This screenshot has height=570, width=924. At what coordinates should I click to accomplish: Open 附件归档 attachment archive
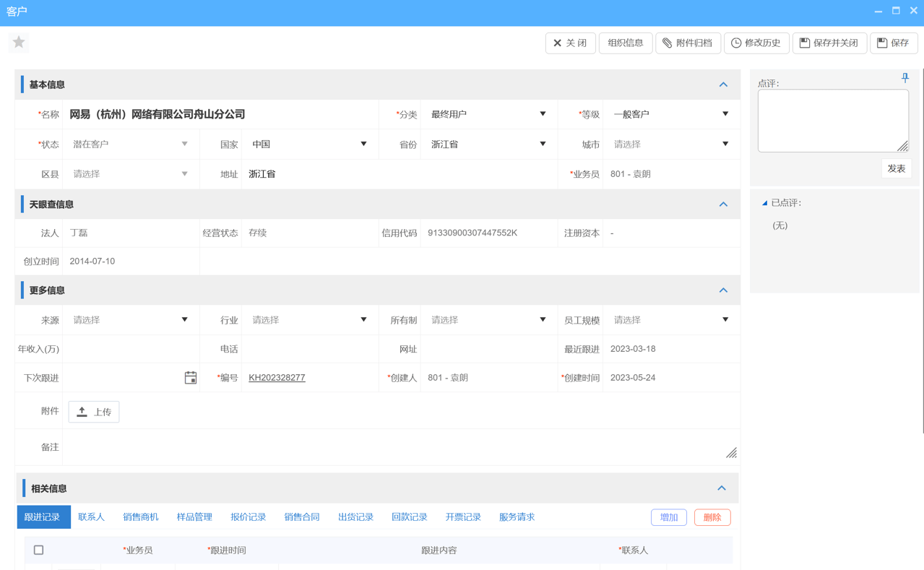pyautogui.click(x=687, y=43)
